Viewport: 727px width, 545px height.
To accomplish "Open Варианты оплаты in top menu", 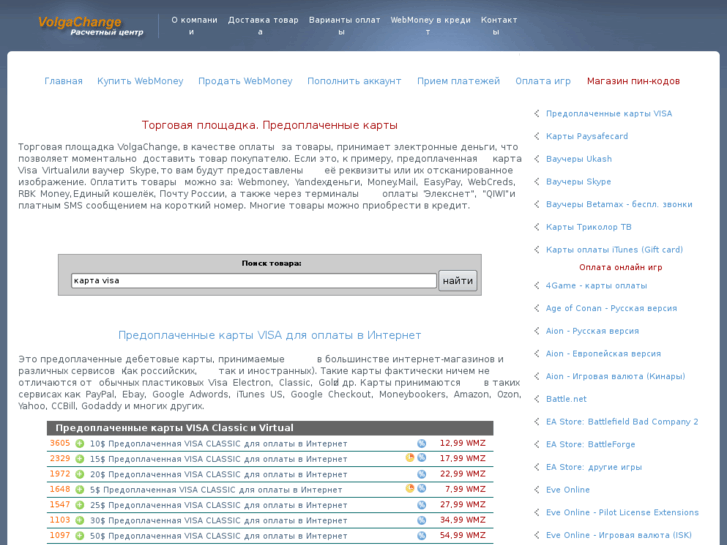I will (x=344, y=26).
